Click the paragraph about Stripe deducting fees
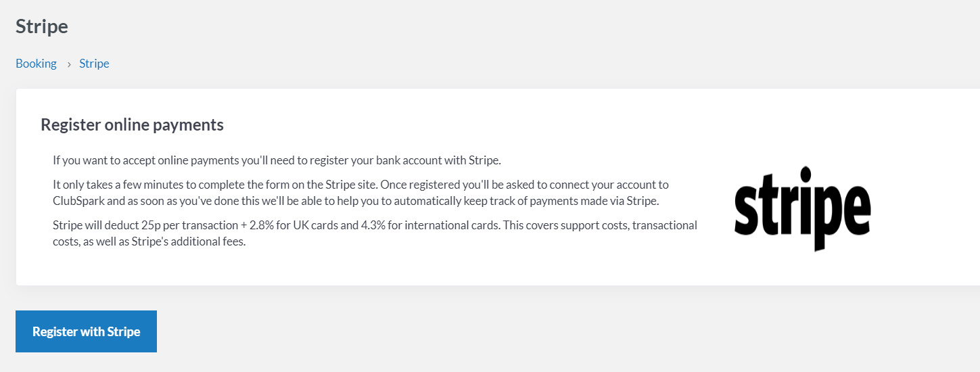 [x=375, y=233]
